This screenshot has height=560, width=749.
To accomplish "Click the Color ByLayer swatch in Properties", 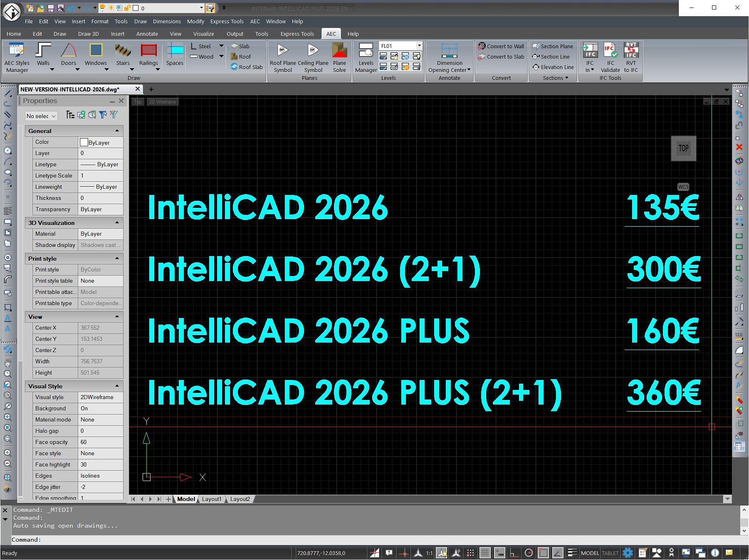I will [84, 142].
